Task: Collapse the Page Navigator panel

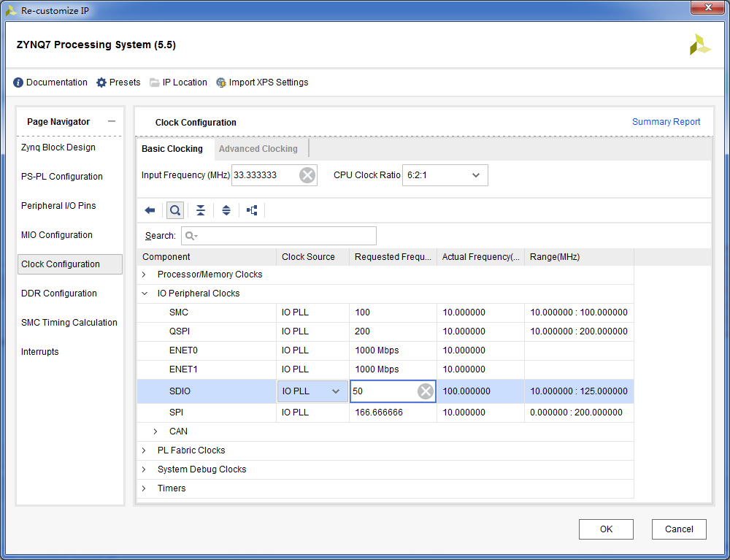Action: pos(111,121)
